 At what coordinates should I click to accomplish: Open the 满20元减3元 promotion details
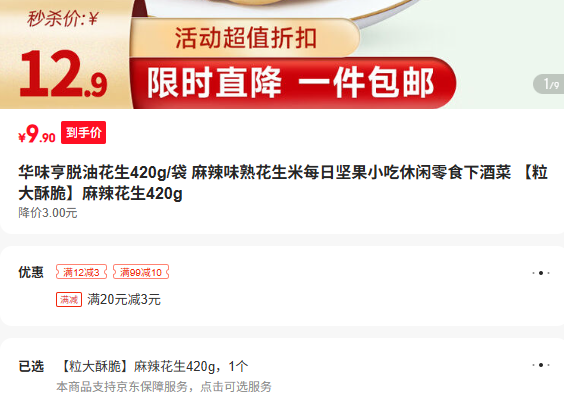pyautogui.click(x=124, y=299)
